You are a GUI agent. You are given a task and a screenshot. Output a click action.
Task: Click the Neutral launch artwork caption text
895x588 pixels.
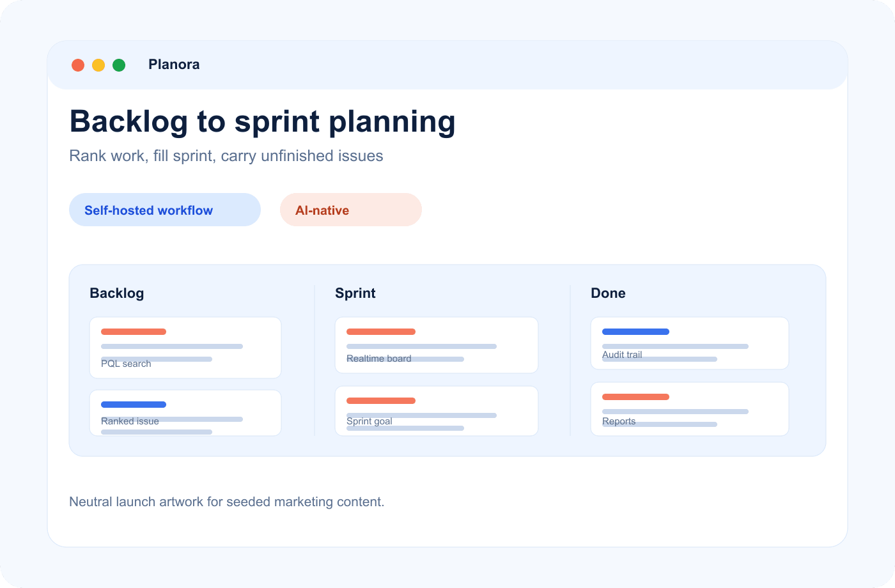point(227,502)
